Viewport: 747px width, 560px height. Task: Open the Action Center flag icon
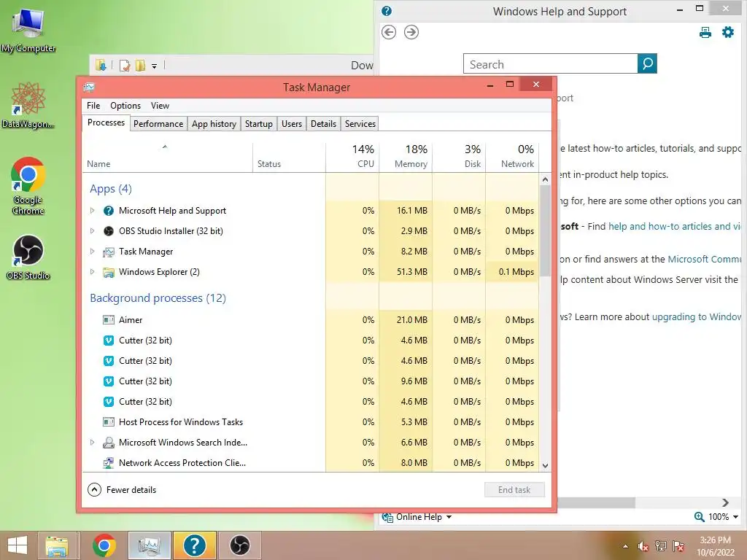678,546
